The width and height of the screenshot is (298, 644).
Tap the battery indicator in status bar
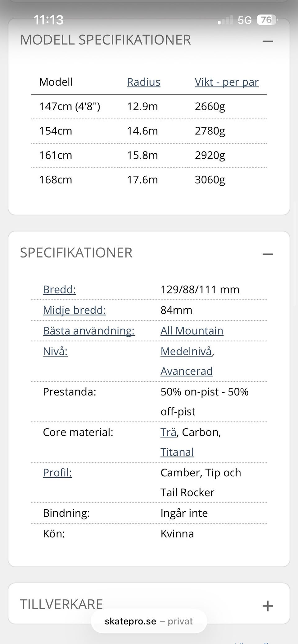click(x=266, y=20)
